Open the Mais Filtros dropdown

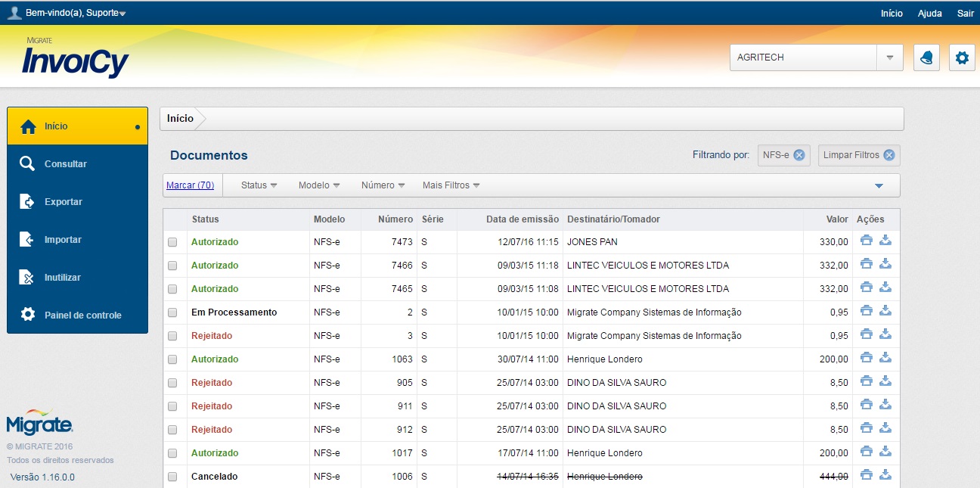451,185
